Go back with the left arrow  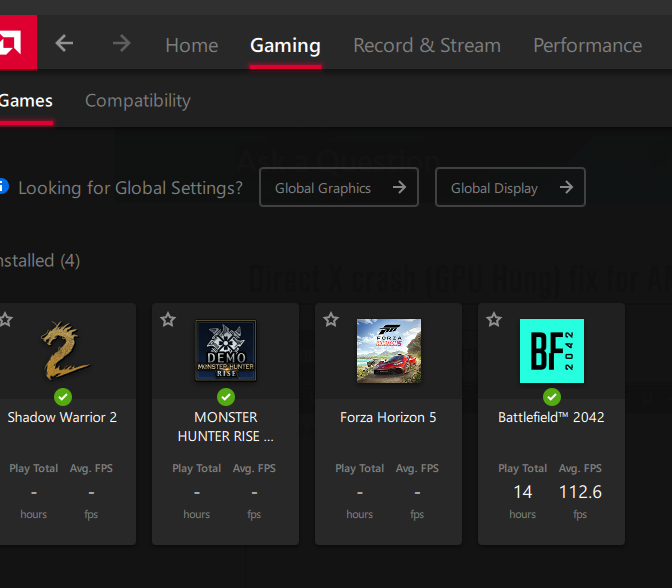pyautogui.click(x=64, y=43)
